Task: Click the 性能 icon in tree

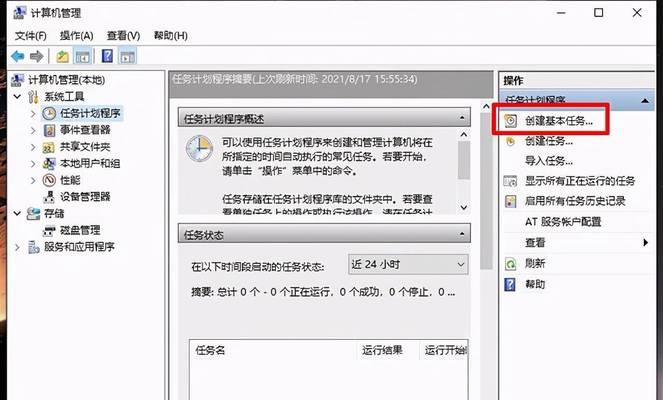Action: point(49,180)
